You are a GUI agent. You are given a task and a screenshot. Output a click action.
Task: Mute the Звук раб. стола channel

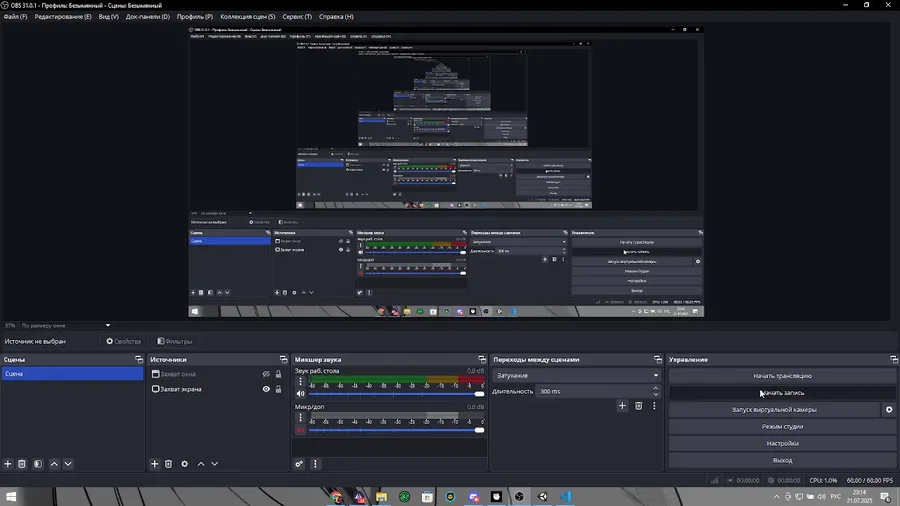point(300,394)
